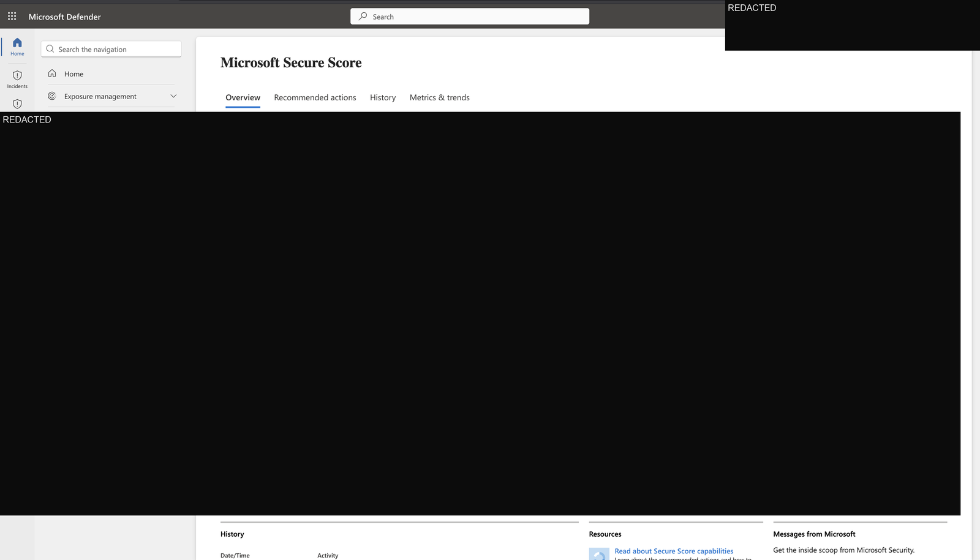Click the top Search box

470,17
